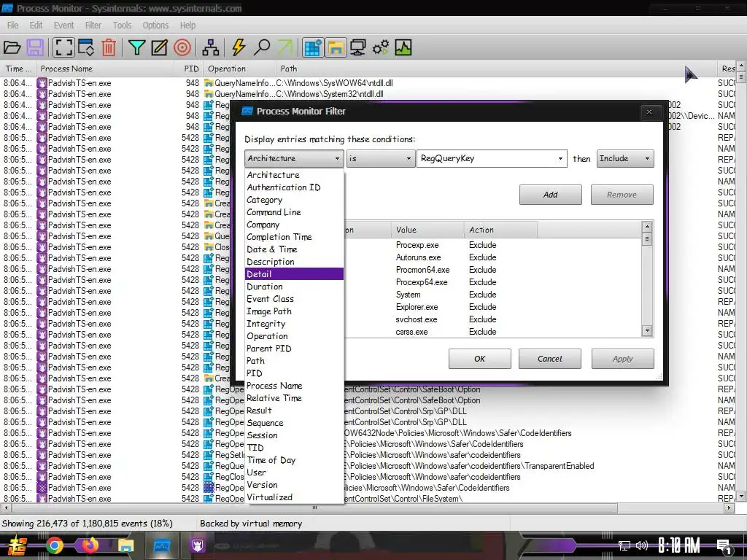747x560 pixels.
Task: Click the Process Monitor taskbar icon
Action: tap(162, 545)
